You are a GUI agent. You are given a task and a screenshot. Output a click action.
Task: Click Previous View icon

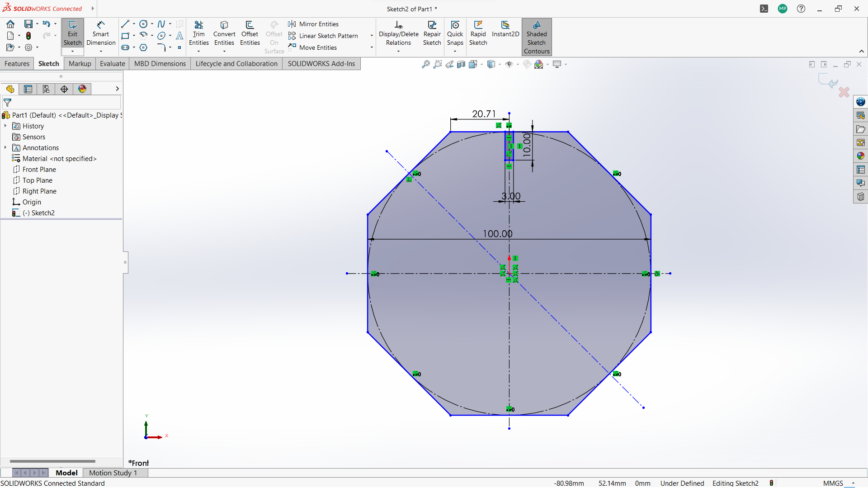pyautogui.click(x=449, y=64)
